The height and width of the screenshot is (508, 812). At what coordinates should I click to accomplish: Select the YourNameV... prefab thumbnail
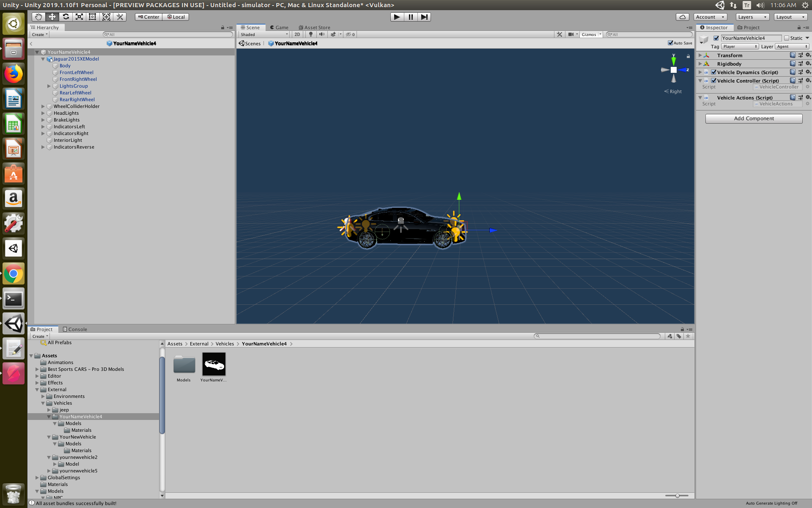(214, 364)
